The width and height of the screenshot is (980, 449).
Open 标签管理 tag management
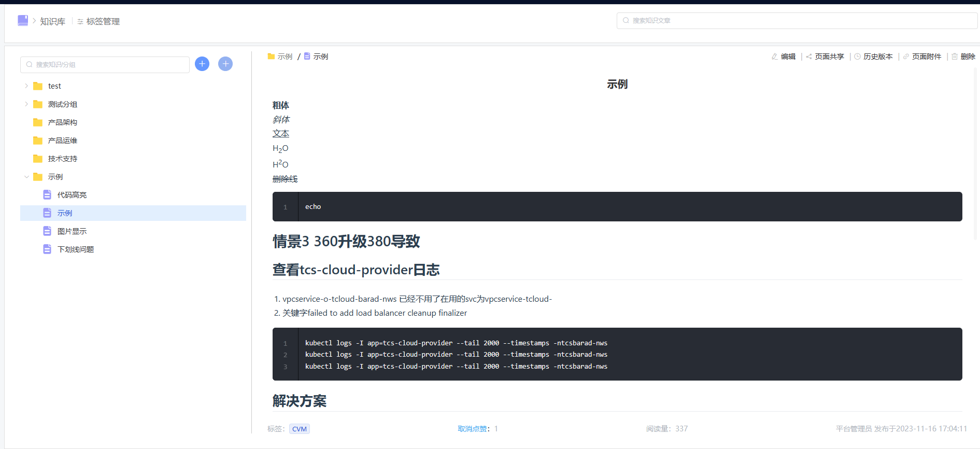click(x=98, y=21)
